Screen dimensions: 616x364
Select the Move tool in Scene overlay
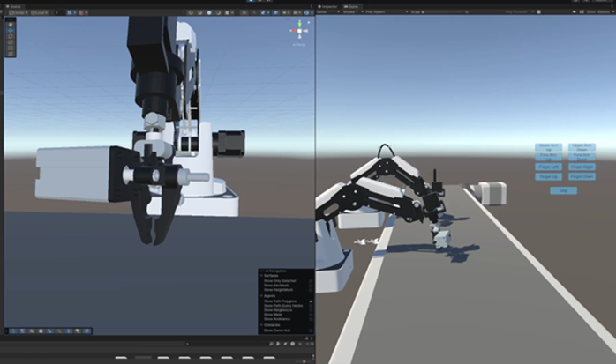[10, 30]
